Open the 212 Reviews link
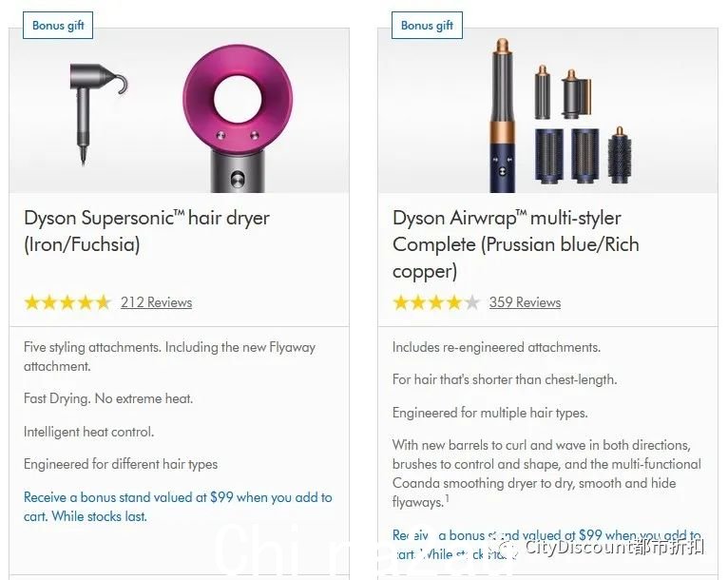This screenshot has height=580, width=728. [157, 302]
